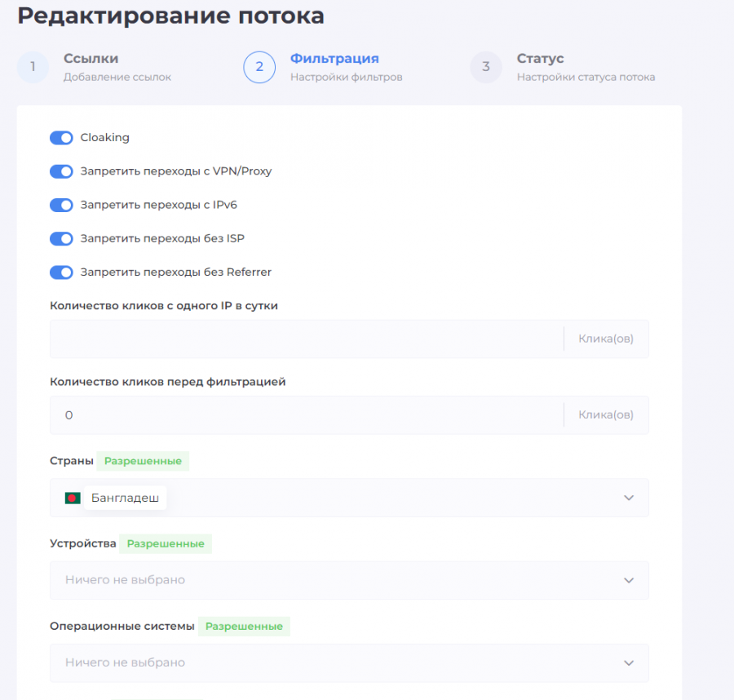Click the Редактирование потока heading
This screenshot has width=734, height=700.
(171, 16)
